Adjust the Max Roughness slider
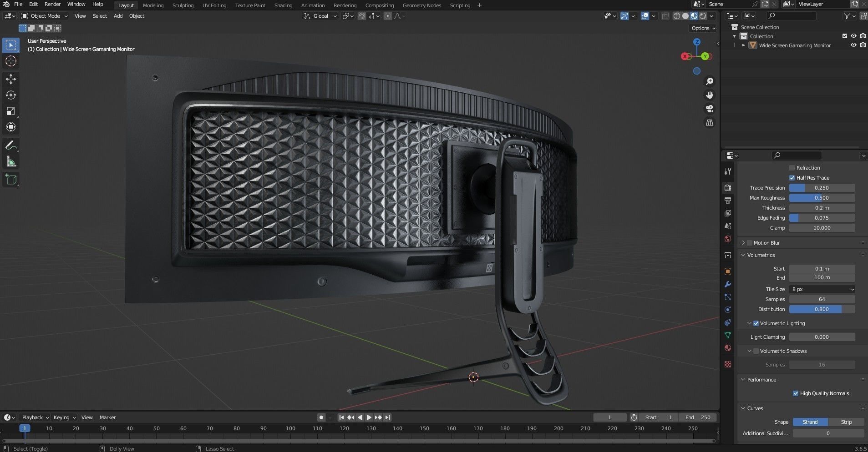This screenshot has height=452, width=868. point(822,198)
